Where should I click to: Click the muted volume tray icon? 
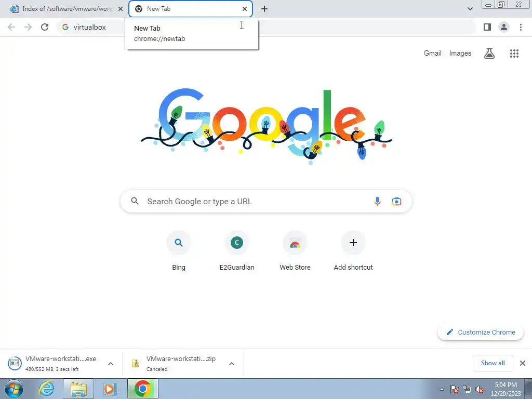point(480,389)
